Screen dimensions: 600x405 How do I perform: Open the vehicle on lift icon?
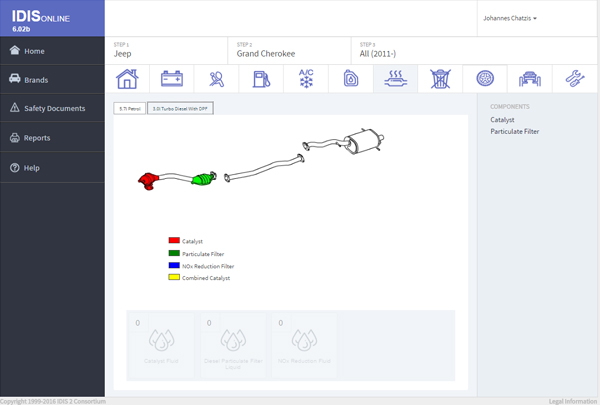530,79
